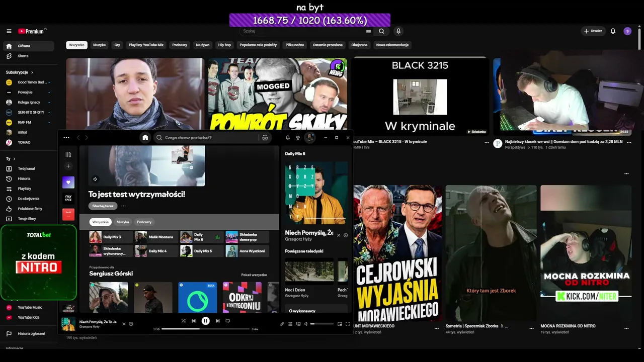Open the Noc i Dzien music video thumbnail

(x=309, y=271)
